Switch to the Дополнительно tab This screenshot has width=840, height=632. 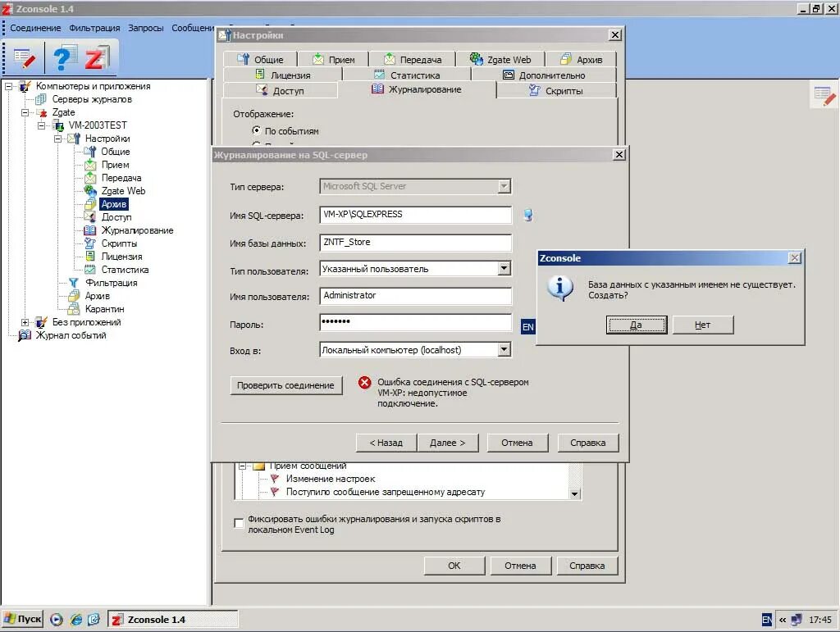pyautogui.click(x=545, y=75)
